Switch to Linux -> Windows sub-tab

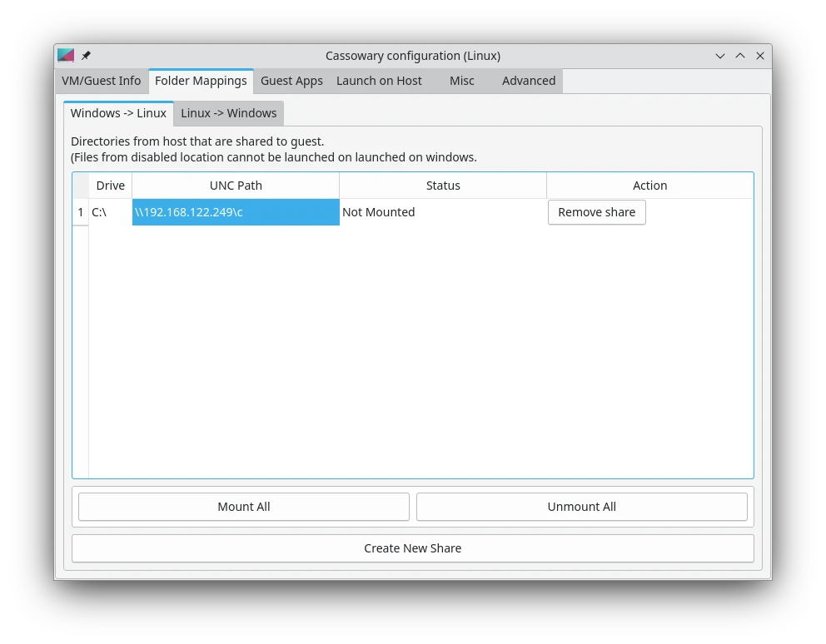tap(228, 113)
